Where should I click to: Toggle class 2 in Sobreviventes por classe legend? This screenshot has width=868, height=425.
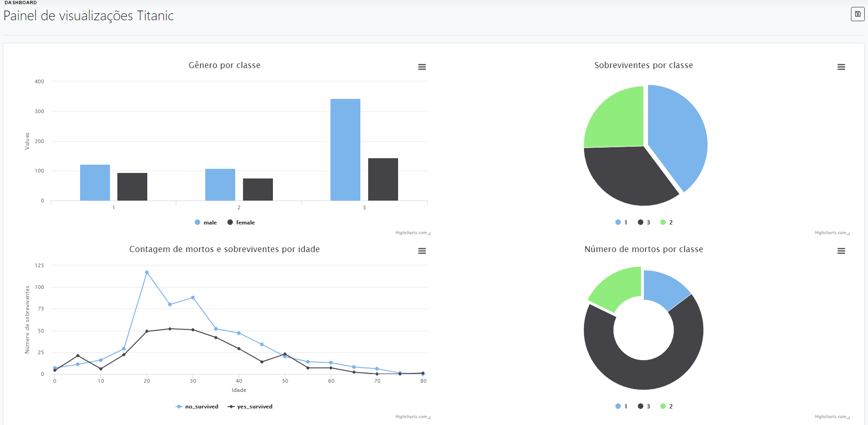[666, 223]
